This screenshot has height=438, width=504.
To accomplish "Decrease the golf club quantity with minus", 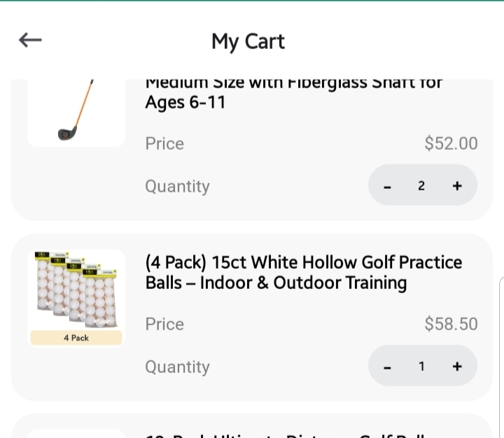I will click(387, 186).
